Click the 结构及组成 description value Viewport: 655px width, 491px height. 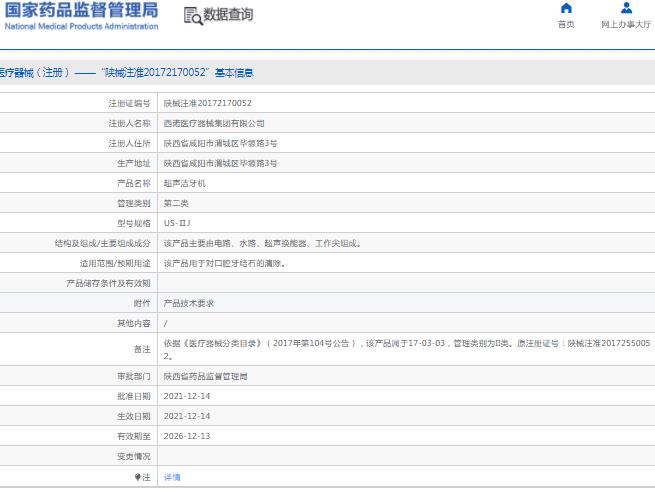[x=262, y=243]
